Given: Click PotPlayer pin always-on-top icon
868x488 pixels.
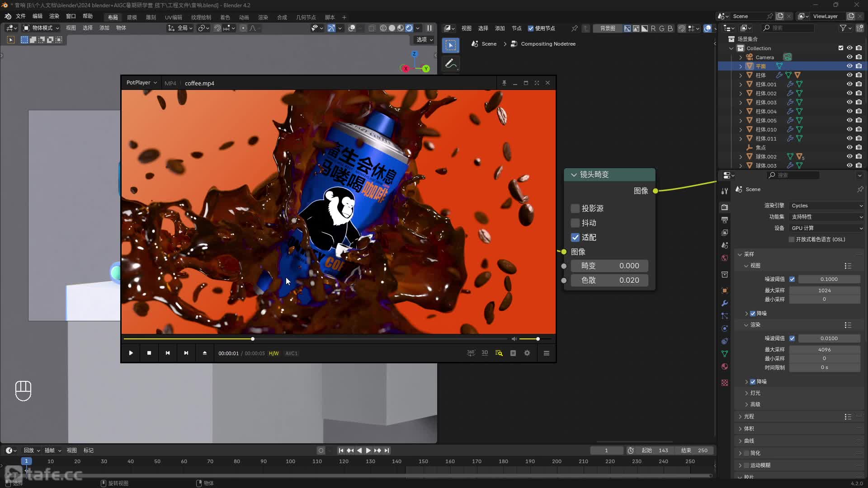Looking at the screenshot, I should (504, 83).
